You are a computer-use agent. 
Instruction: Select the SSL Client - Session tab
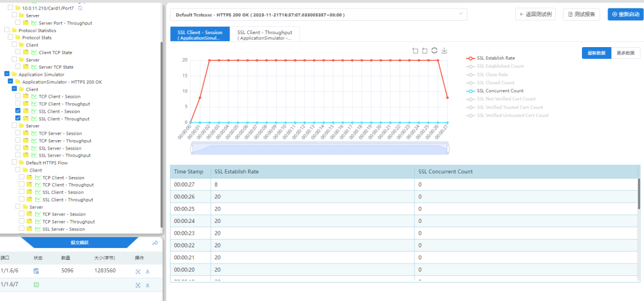click(x=200, y=35)
